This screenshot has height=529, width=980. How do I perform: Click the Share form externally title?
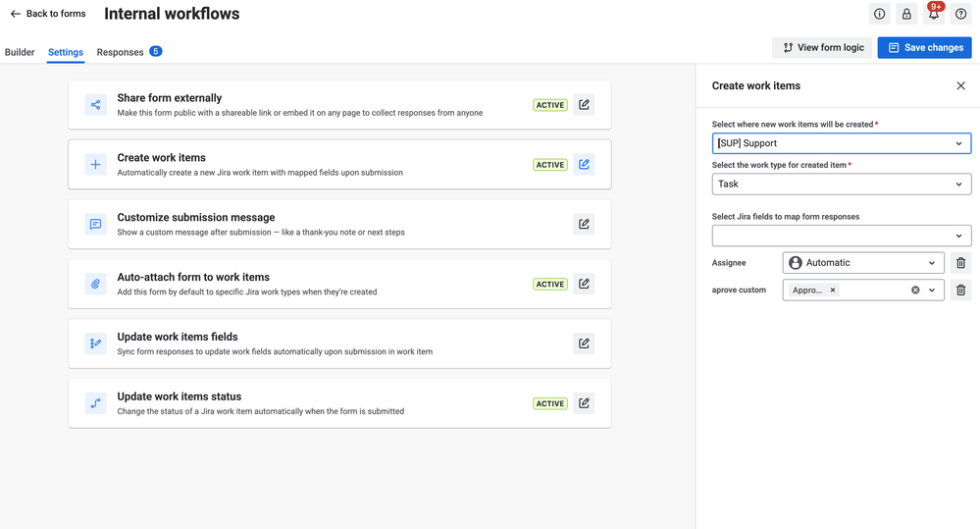pyautogui.click(x=170, y=98)
